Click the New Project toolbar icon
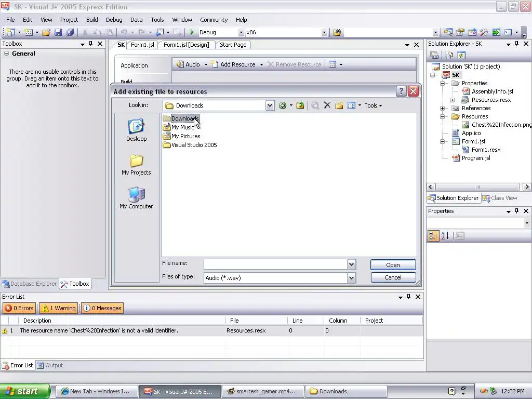Viewport: 532px width, 399px height. coord(10,32)
